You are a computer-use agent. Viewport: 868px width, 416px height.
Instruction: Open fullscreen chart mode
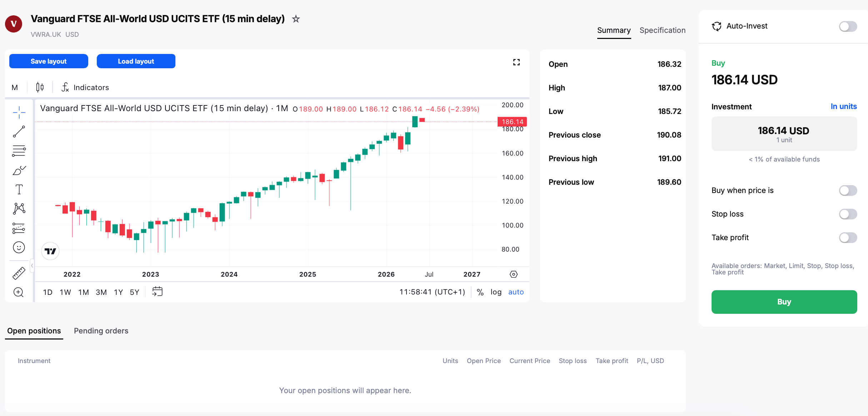517,62
